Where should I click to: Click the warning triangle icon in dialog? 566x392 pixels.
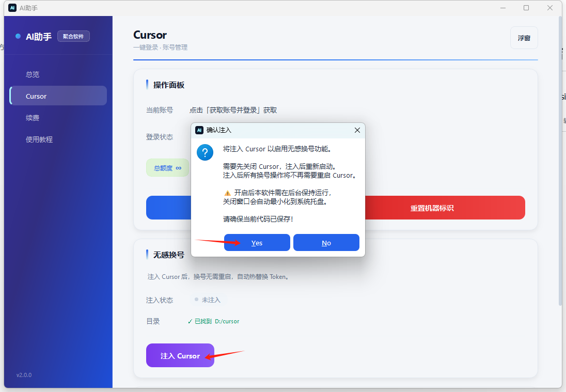[227, 193]
